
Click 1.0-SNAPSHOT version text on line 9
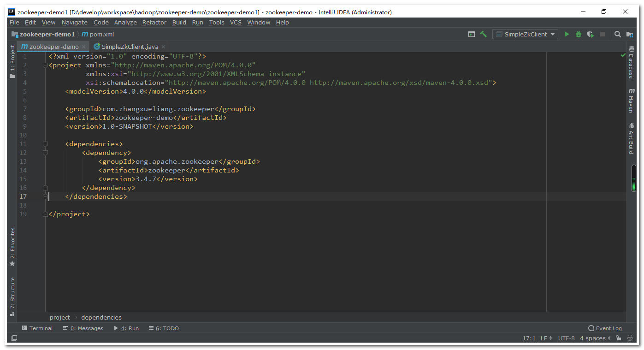click(127, 126)
